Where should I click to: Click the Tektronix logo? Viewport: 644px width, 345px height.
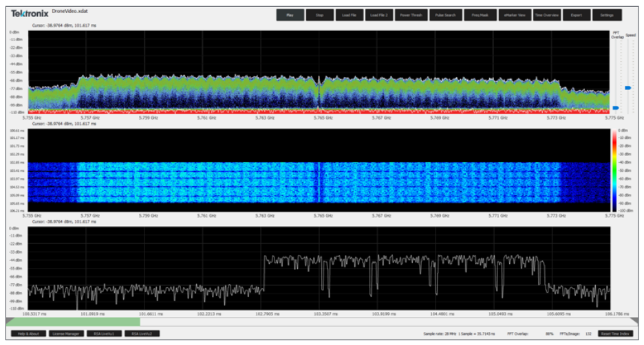[29, 12]
